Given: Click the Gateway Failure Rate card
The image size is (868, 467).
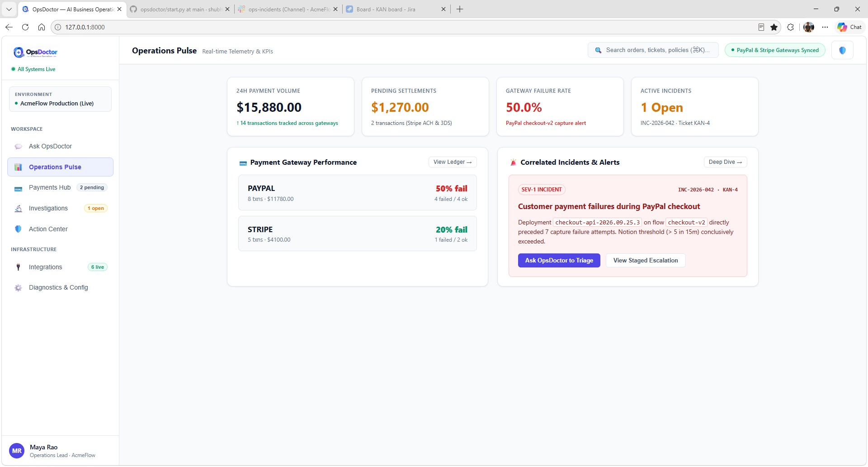Looking at the screenshot, I should [560, 106].
